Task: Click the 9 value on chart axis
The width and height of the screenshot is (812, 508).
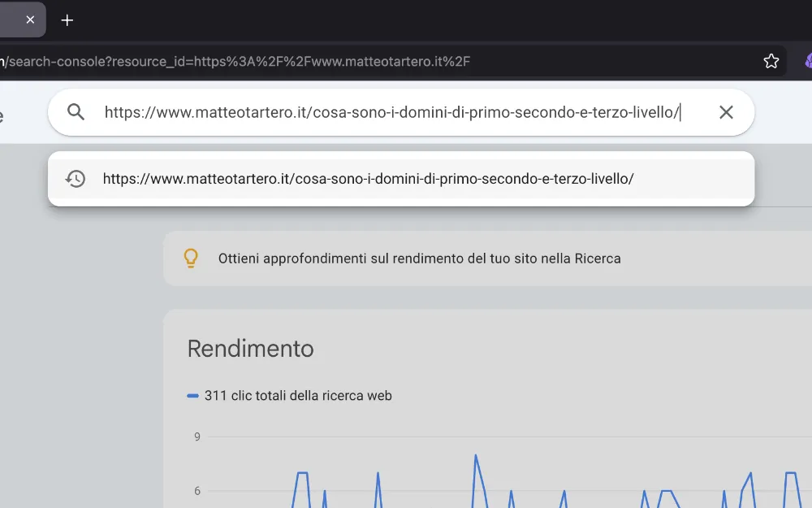Action: click(197, 436)
